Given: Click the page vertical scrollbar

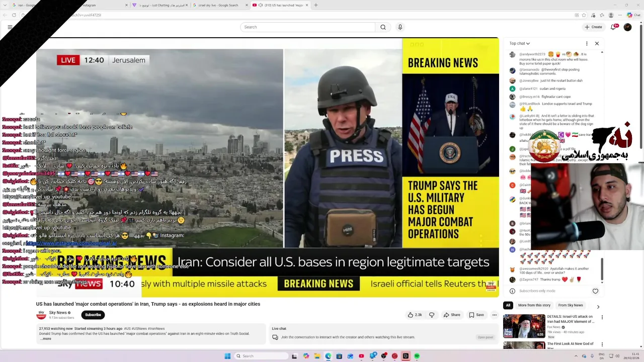Looking at the screenshot, I should click(640, 85).
